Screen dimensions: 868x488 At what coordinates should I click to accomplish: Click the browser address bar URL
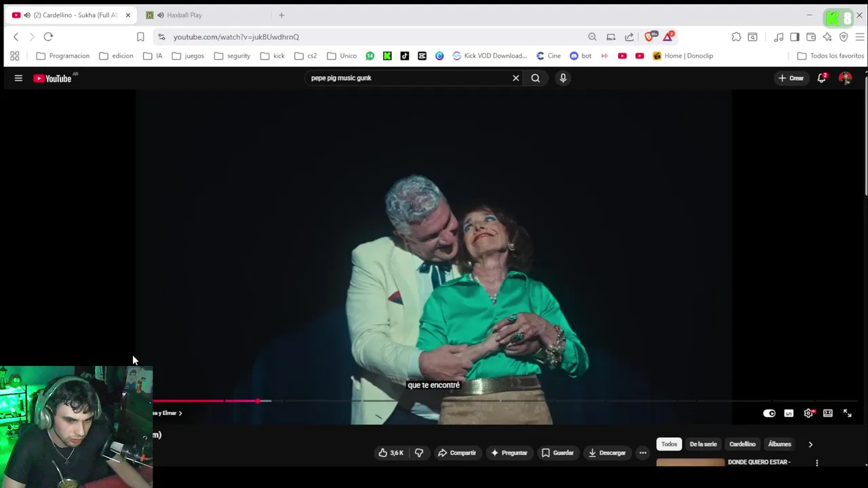[236, 37]
